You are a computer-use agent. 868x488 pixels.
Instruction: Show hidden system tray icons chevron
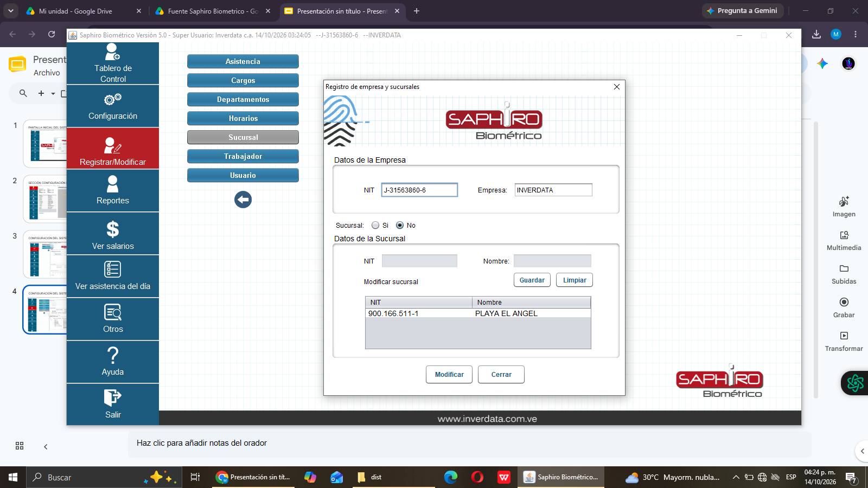pos(736,477)
